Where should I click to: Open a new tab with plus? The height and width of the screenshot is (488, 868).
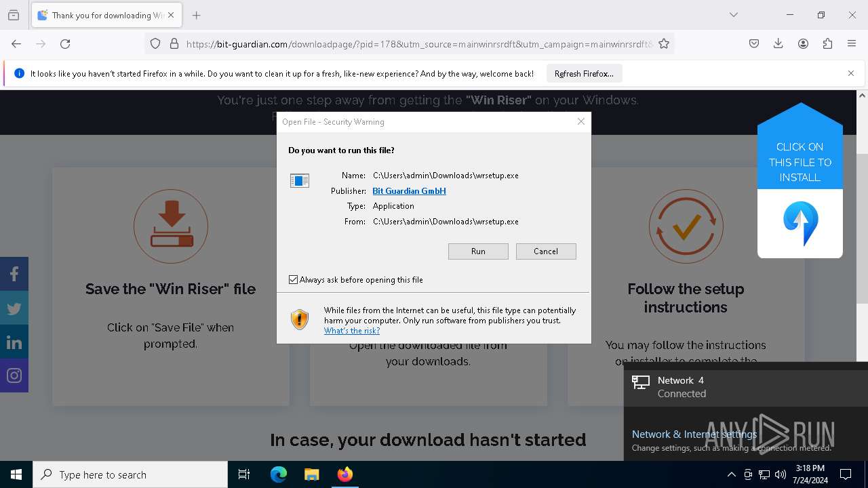point(197,15)
